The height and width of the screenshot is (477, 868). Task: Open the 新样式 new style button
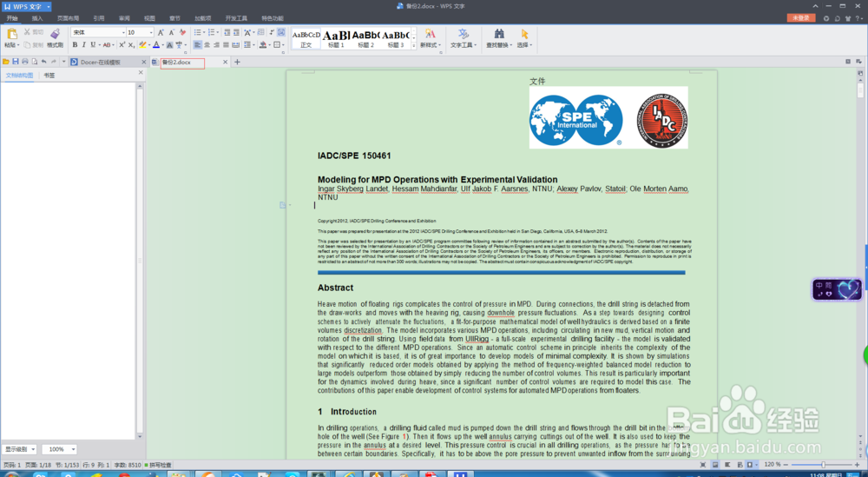coord(431,39)
